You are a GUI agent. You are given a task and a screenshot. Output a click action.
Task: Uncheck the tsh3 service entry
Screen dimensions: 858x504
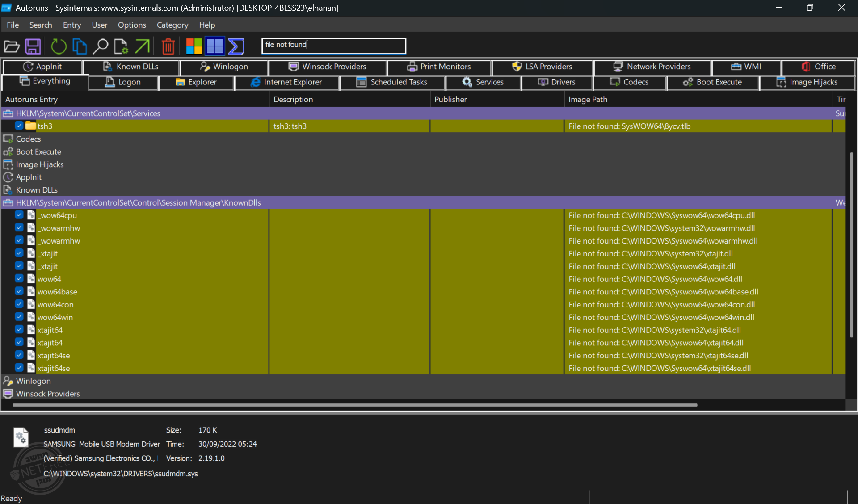19,126
